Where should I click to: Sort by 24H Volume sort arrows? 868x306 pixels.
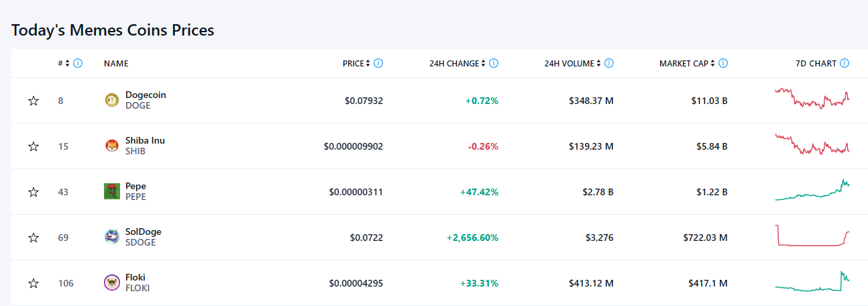(x=598, y=64)
